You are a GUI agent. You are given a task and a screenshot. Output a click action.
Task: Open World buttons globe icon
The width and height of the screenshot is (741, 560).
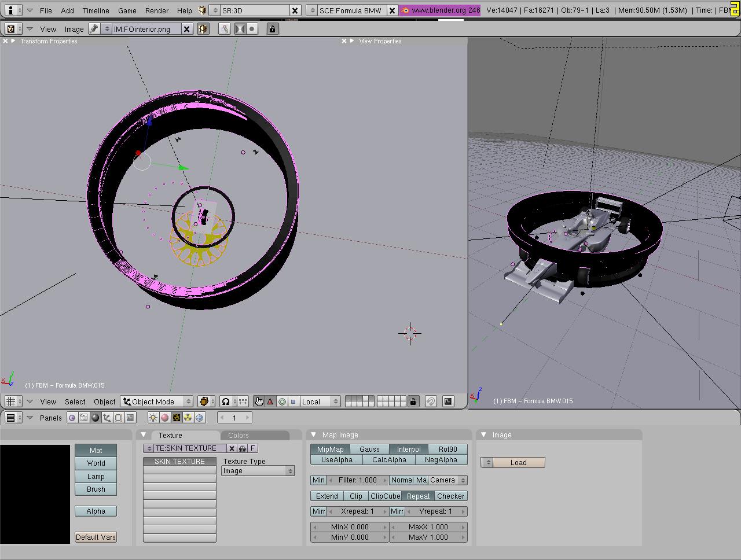[x=200, y=418]
